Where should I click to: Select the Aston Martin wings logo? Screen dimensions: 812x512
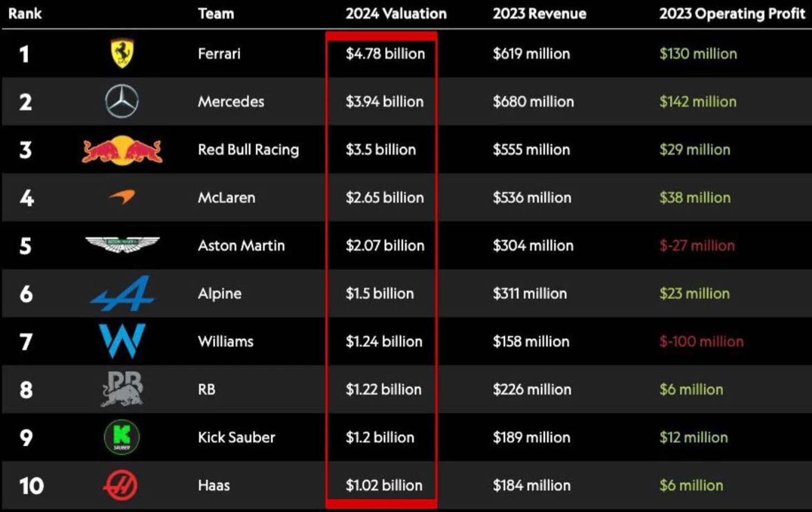pos(122,244)
